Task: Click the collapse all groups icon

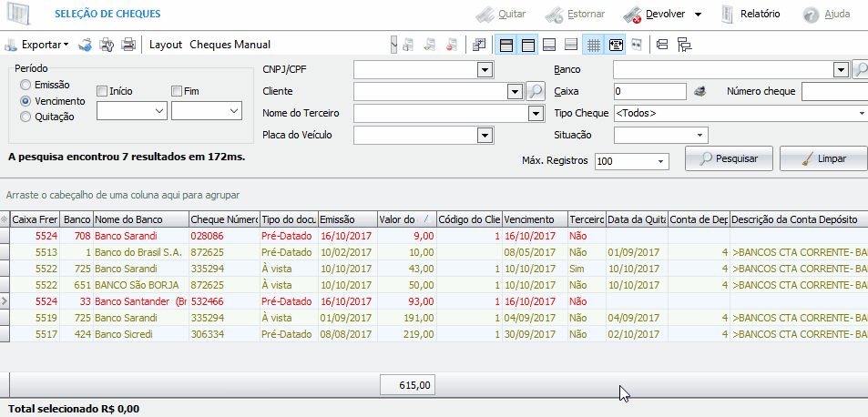Action: (663, 45)
